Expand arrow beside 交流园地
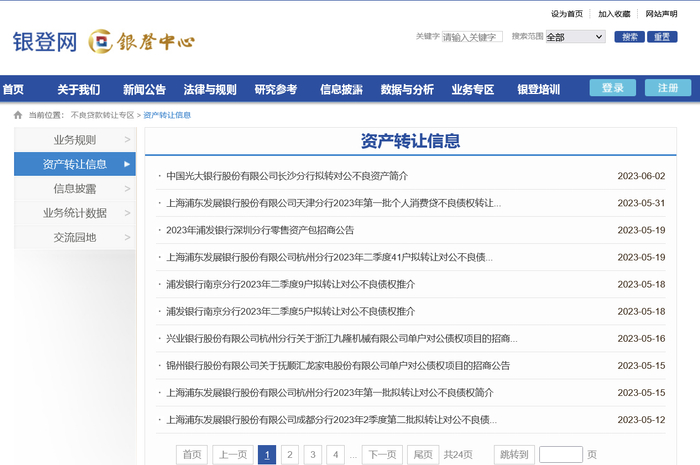This screenshot has width=700, height=465. click(x=127, y=237)
